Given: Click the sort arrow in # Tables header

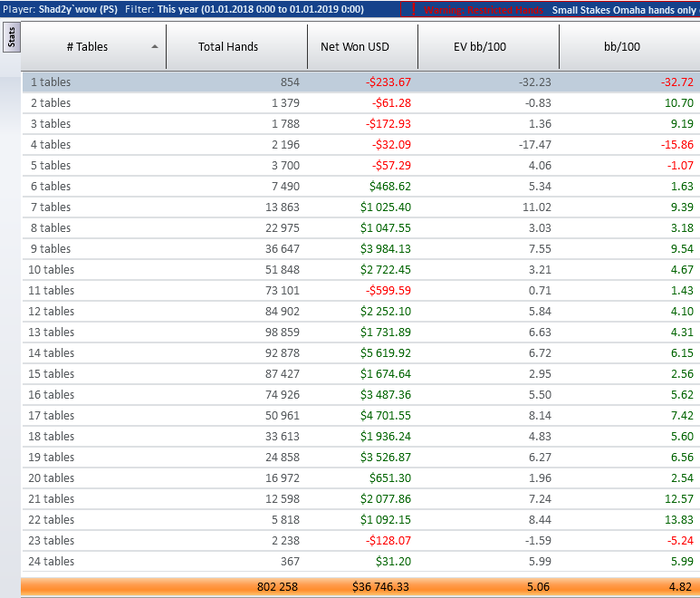Looking at the screenshot, I should [154, 46].
